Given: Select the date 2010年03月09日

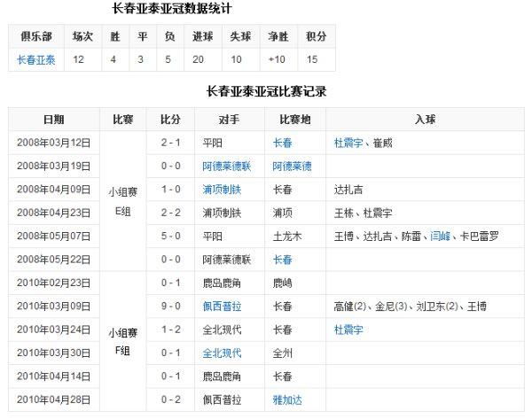Looking at the screenshot, I should point(53,306).
